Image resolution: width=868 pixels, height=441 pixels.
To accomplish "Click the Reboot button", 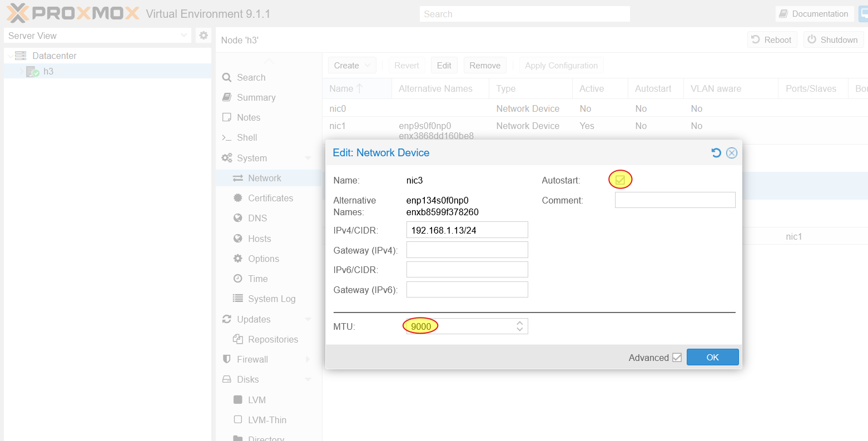I will tap(772, 39).
